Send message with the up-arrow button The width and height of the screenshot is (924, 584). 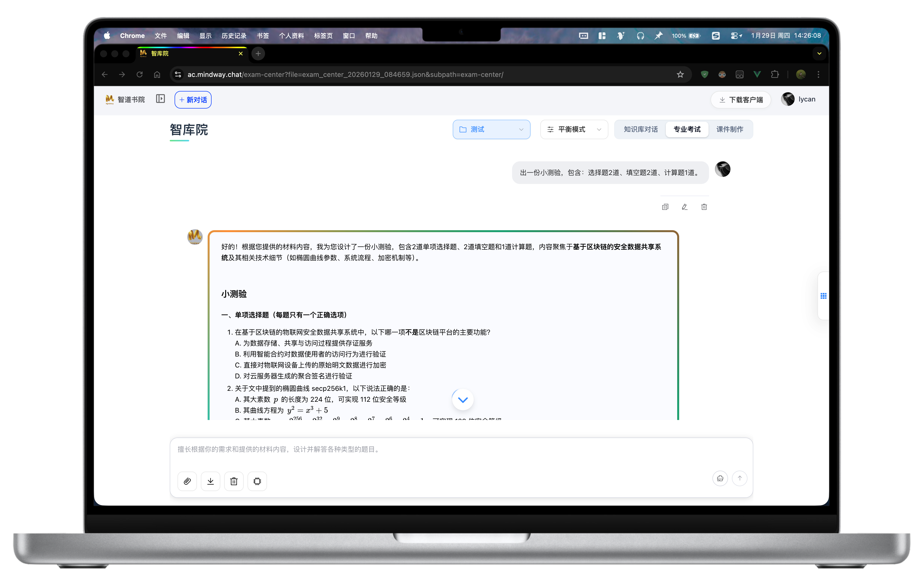tap(740, 478)
